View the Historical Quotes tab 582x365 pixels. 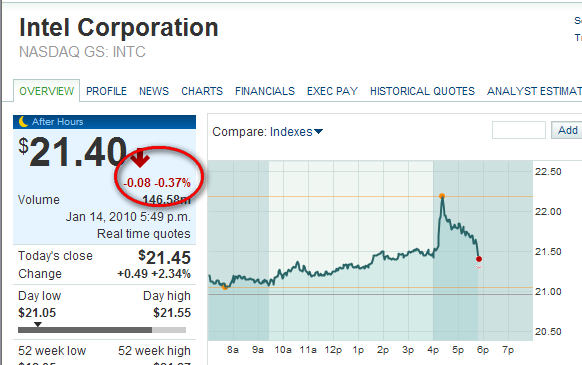422,91
